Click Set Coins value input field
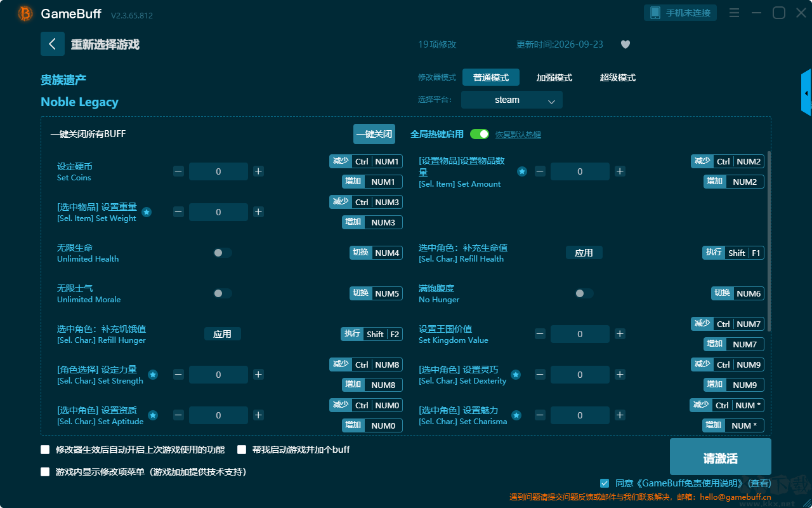This screenshot has width=812, height=508. pyautogui.click(x=219, y=171)
